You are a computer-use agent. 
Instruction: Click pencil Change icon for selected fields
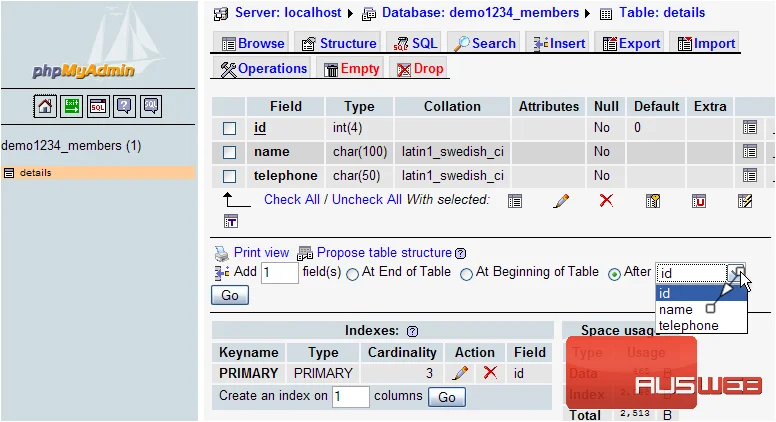coord(561,201)
